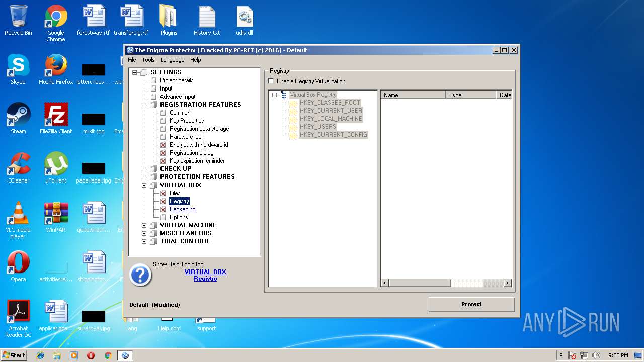Click horizontal scrollbar right arrow
Screen dimensions: 644x362
click(x=508, y=283)
